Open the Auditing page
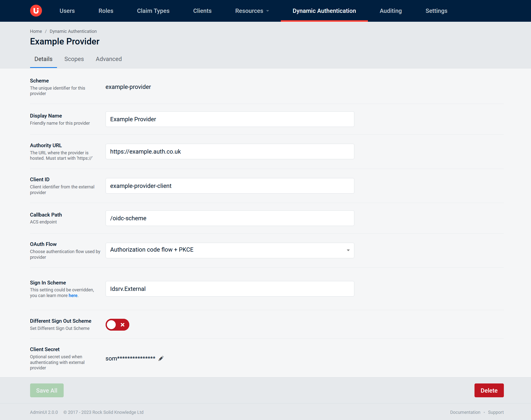The image size is (531, 420). click(391, 11)
